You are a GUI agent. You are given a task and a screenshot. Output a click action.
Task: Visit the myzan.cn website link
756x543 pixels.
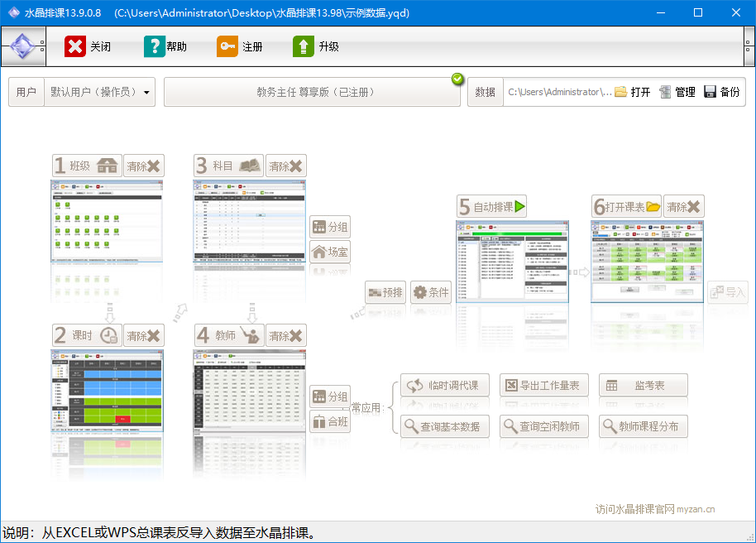coord(655,510)
